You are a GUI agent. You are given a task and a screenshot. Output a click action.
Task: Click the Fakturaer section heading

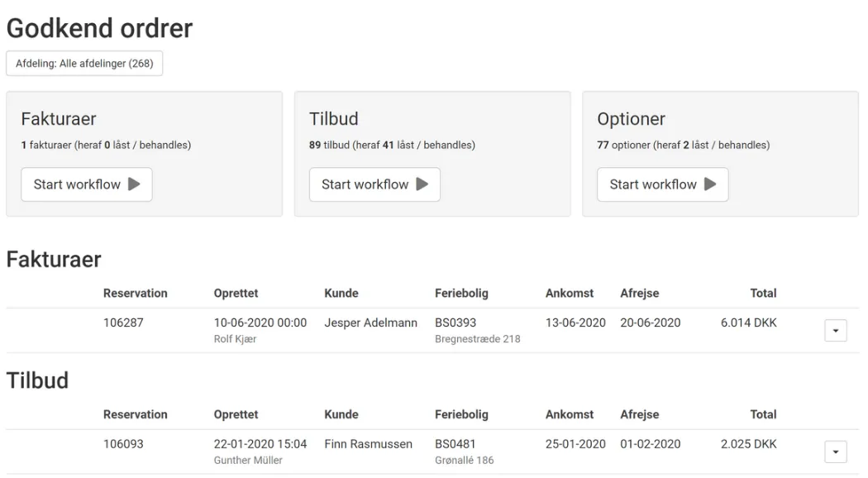pos(53,259)
